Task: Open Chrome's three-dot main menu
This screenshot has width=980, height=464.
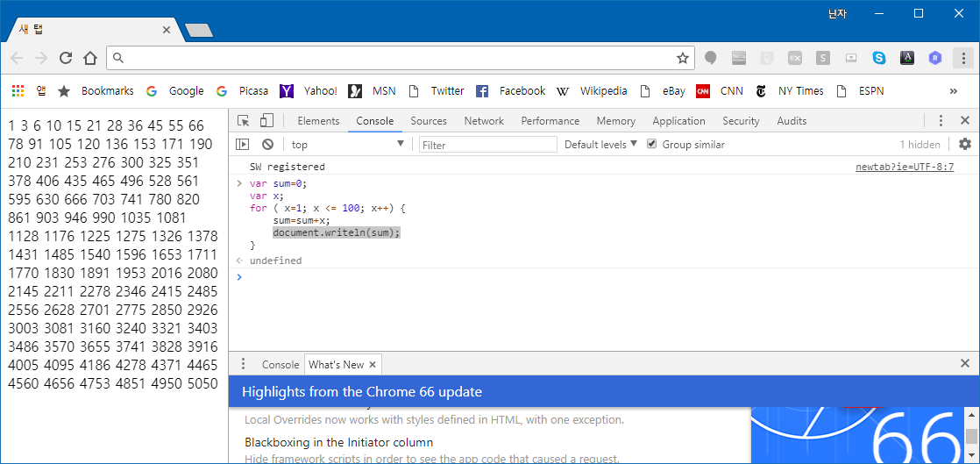Action: click(963, 58)
